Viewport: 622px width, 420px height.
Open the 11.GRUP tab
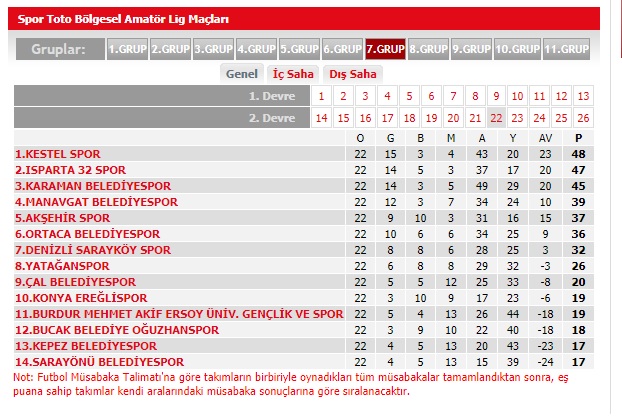tap(567, 48)
